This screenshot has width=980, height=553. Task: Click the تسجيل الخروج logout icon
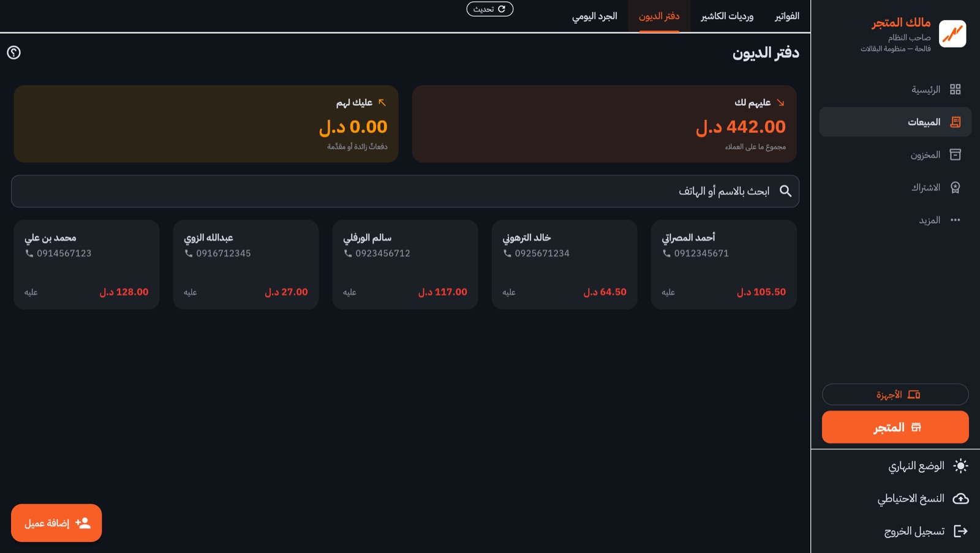coord(961,531)
